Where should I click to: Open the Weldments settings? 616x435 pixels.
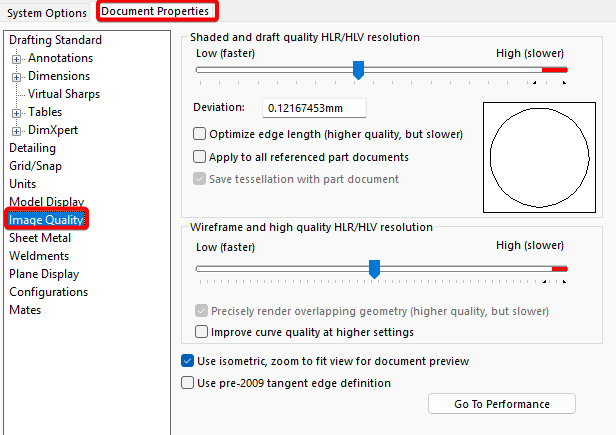tap(39, 256)
